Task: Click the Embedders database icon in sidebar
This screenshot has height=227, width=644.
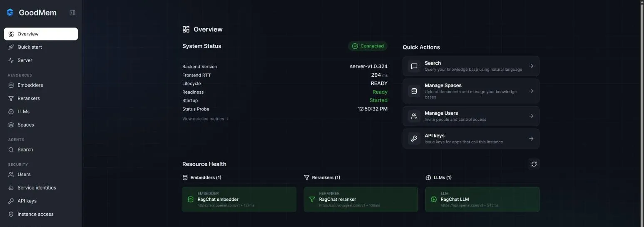Action: click(x=11, y=85)
